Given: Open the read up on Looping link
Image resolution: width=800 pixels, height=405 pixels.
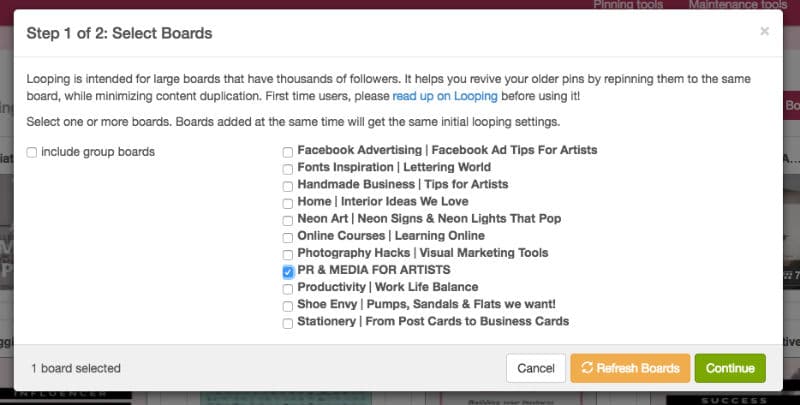Looking at the screenshot, I should click(445, 96).
